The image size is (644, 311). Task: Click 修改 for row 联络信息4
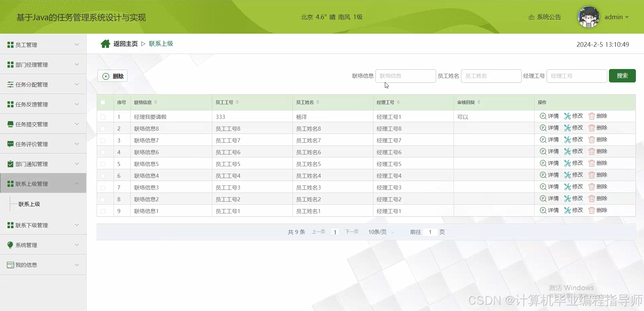[x=574, y=175]
